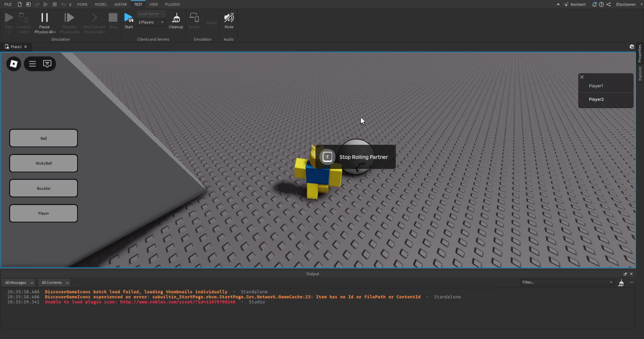The image size is (644, 339).
Task: Click the Cleanup emulation icon
Action: tap(176, 20)
